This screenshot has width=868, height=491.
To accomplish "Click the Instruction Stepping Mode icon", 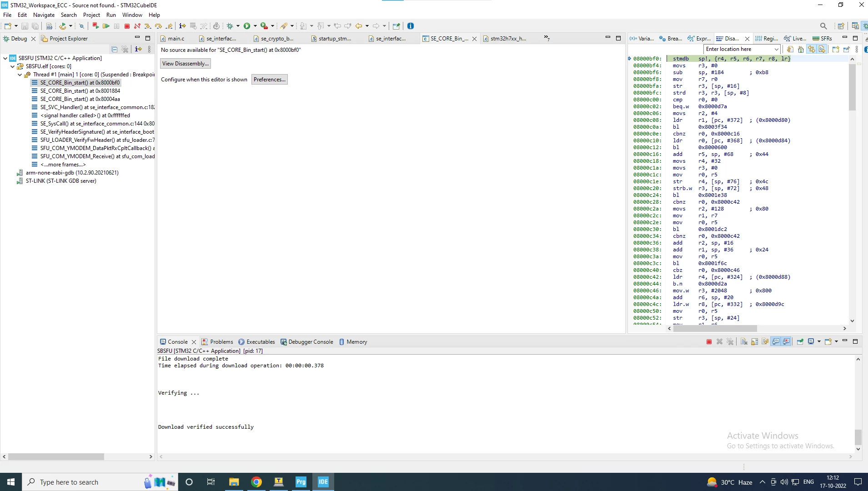I will (182, 26).
